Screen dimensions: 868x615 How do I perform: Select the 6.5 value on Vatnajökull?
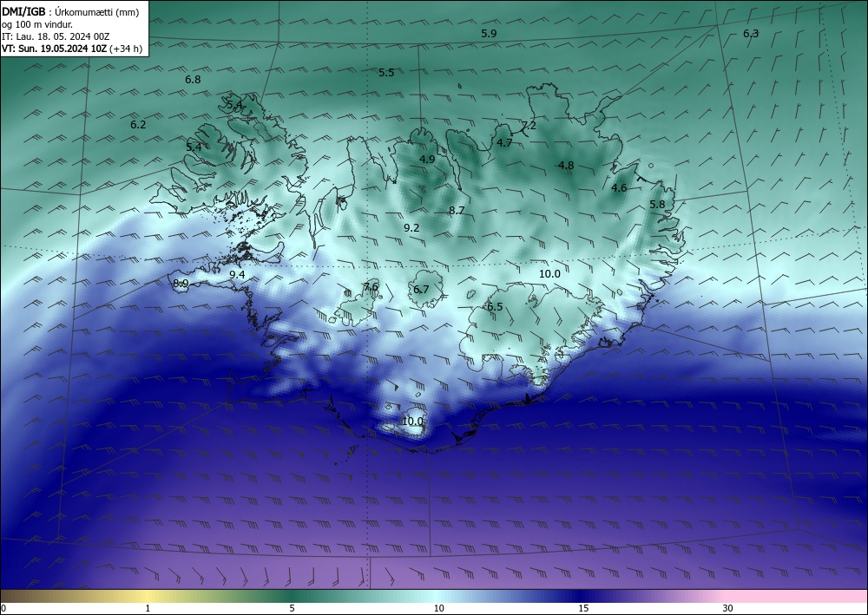pyautogui.click(x=495, y=306)
